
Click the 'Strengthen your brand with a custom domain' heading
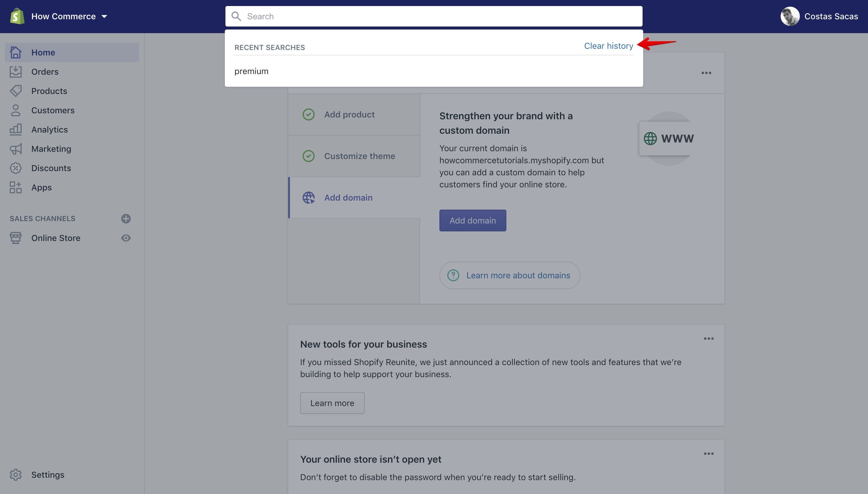pos(506,123)
